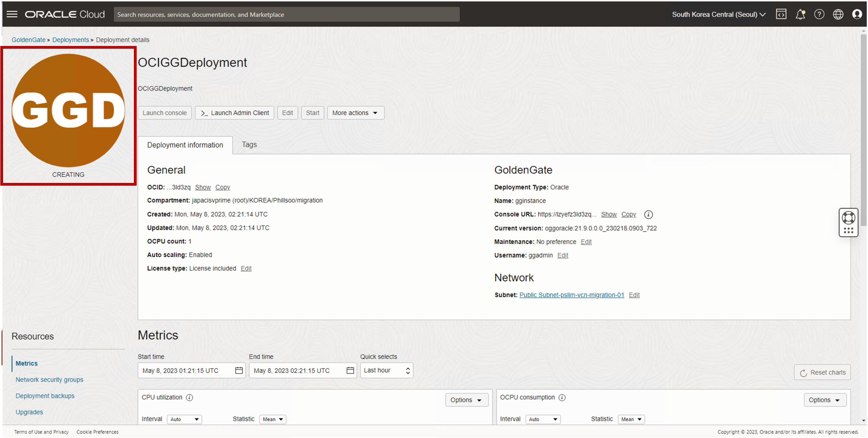Open CPU utilization Statistic Mean dropdown
The width and height of the screenshot is (868, 438).
point(273,419)
